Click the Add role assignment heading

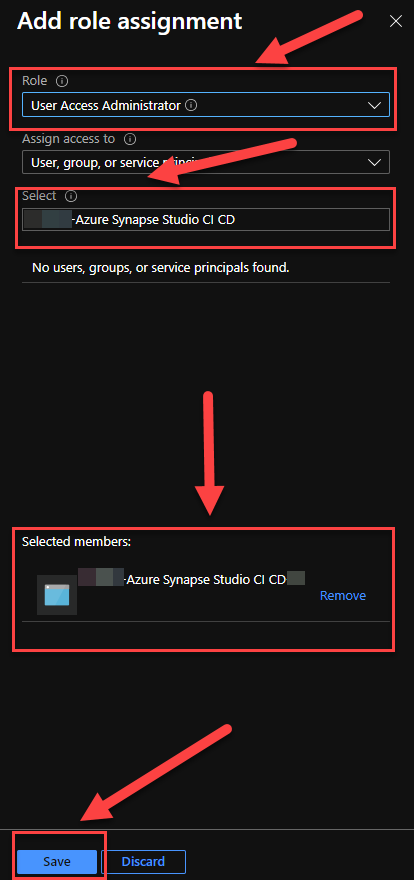coord(130,21)
